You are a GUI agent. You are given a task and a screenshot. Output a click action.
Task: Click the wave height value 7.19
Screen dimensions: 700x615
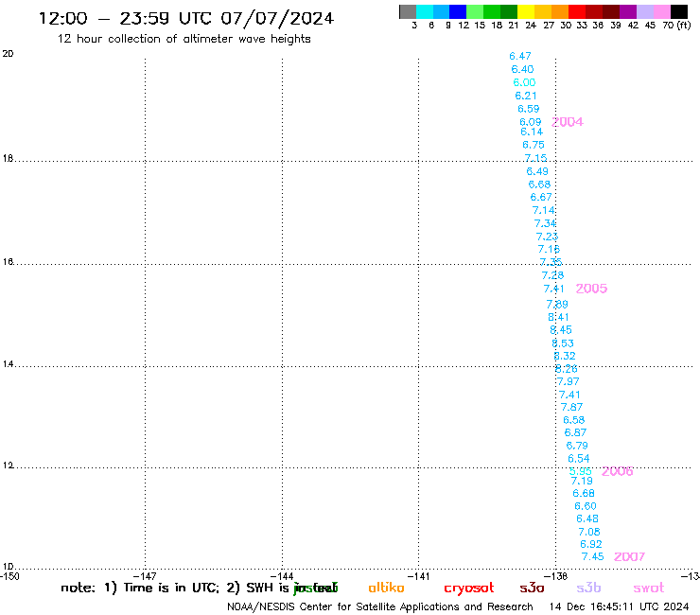click(x=582, y=481)
